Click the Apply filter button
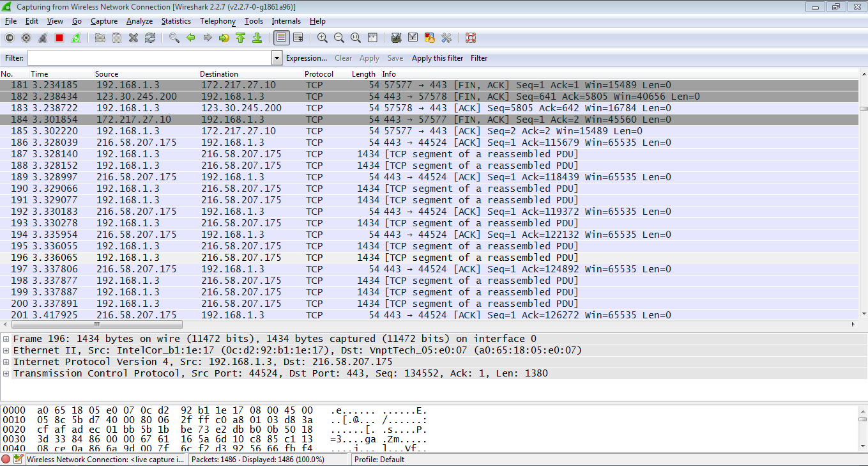 (369, 58)
